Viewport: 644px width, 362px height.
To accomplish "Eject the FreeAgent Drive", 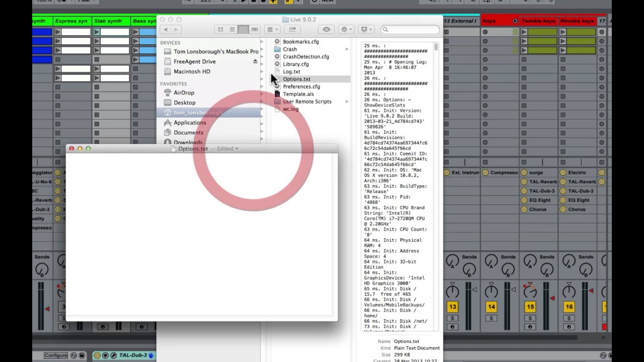I will pyautogui.click(x=255, y=61).
